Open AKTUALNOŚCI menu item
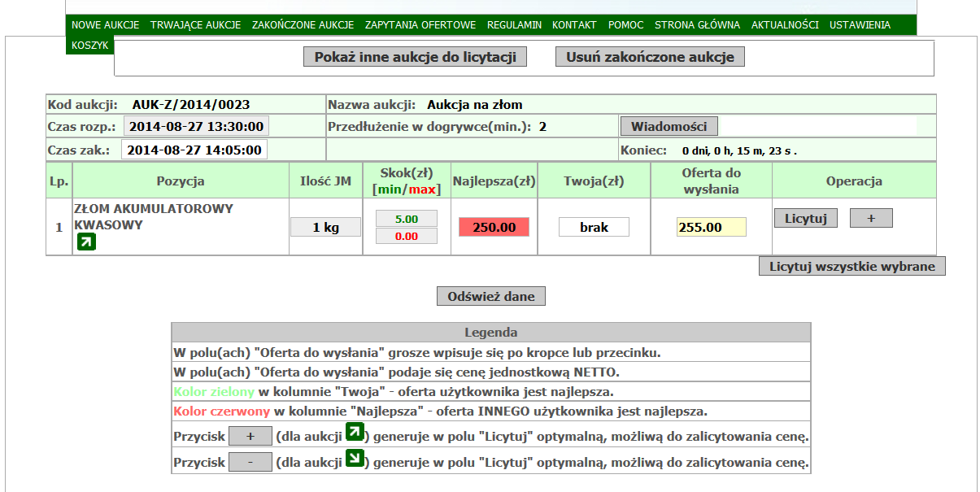 coord(785,25)
